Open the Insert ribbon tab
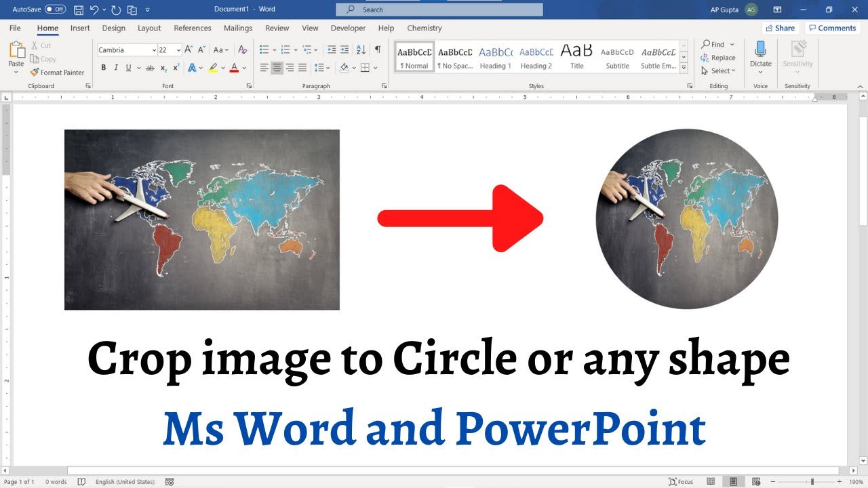868x488 pixels. [80, 28]
